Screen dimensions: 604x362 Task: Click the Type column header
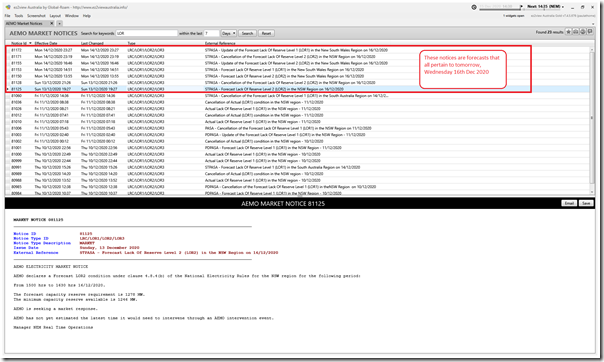pyautogui.click(x=131, y=43)
